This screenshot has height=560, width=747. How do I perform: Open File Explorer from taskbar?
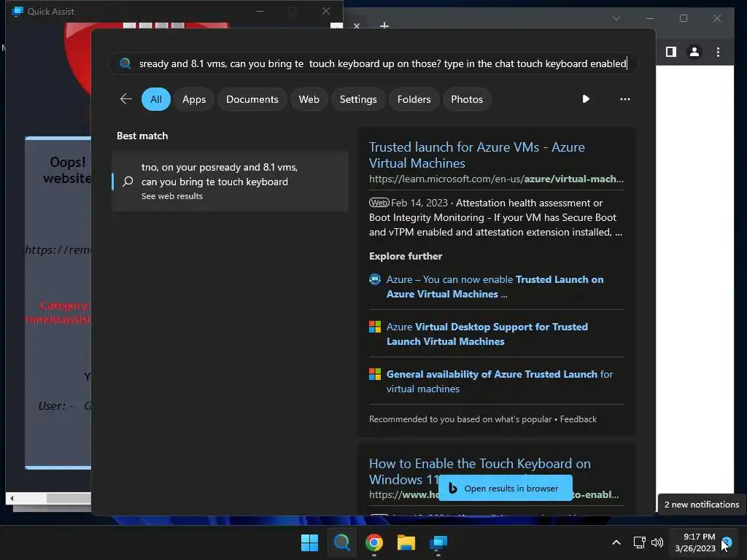tap(406, 542)
